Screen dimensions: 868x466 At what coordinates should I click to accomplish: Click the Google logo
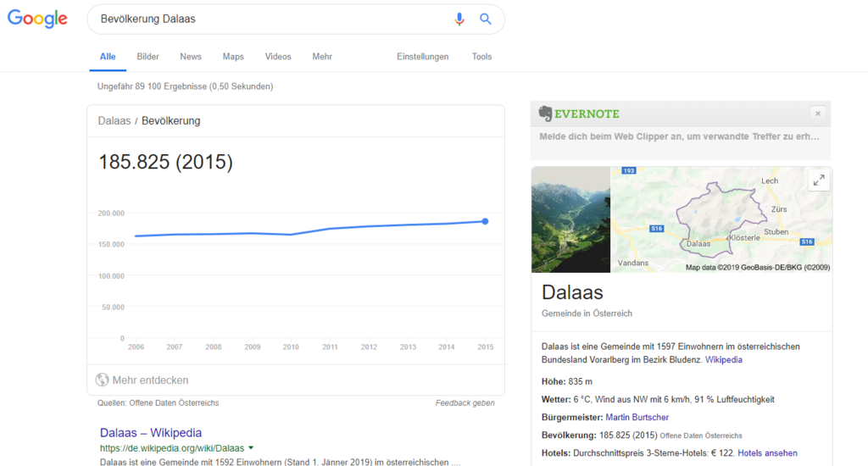pyautogui.click(x=37, y=19)
